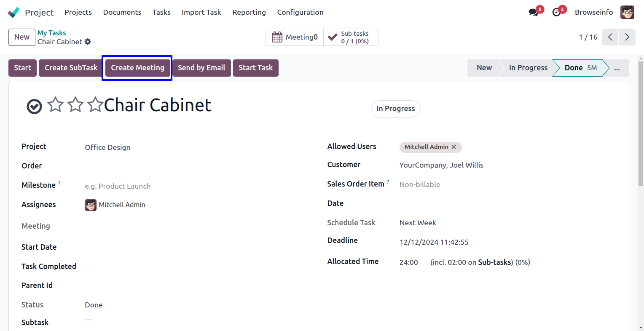Go to the next record arrow
The image size is (644, 331).
coord(627,37)
